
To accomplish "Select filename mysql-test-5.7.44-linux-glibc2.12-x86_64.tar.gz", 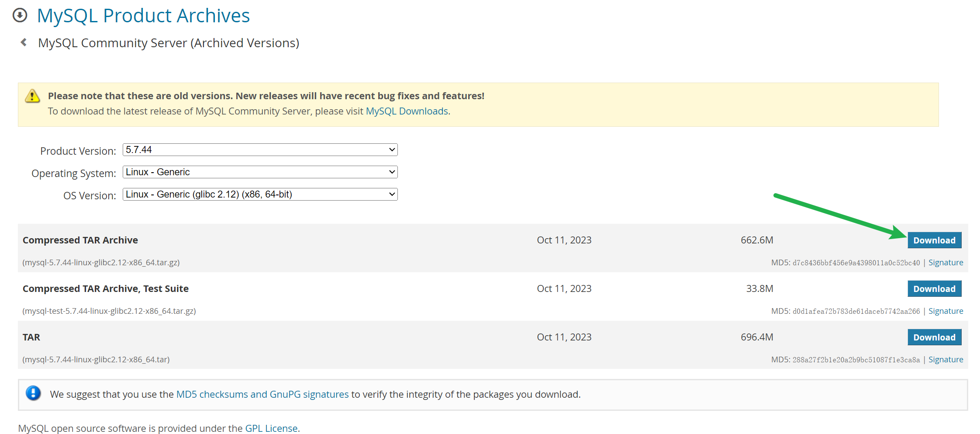I will click(x=109, y=311).
